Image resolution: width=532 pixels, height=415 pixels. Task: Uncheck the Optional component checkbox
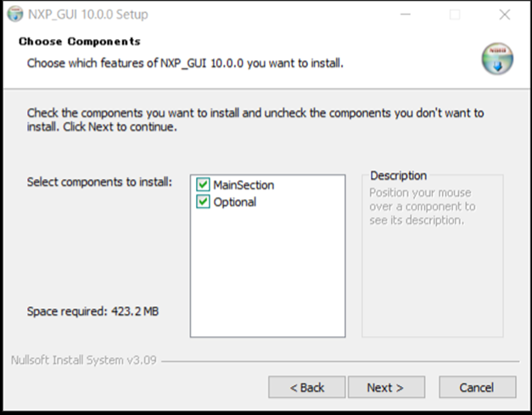(204, 202)
